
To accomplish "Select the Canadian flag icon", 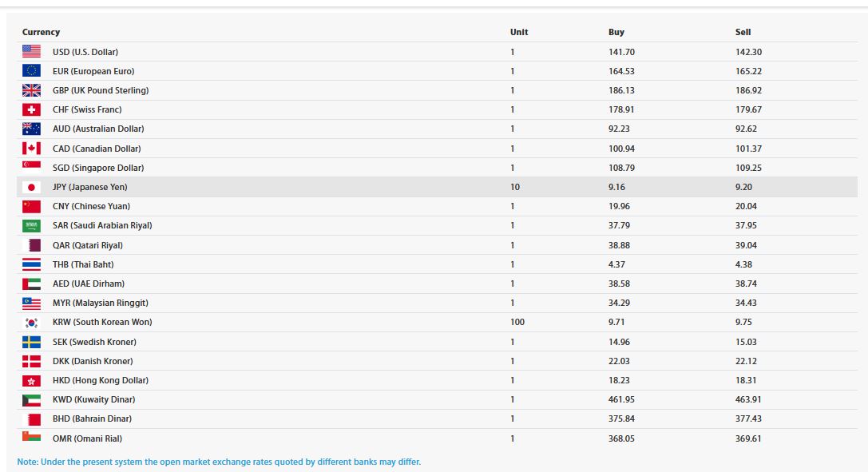I will pos(31,149).
